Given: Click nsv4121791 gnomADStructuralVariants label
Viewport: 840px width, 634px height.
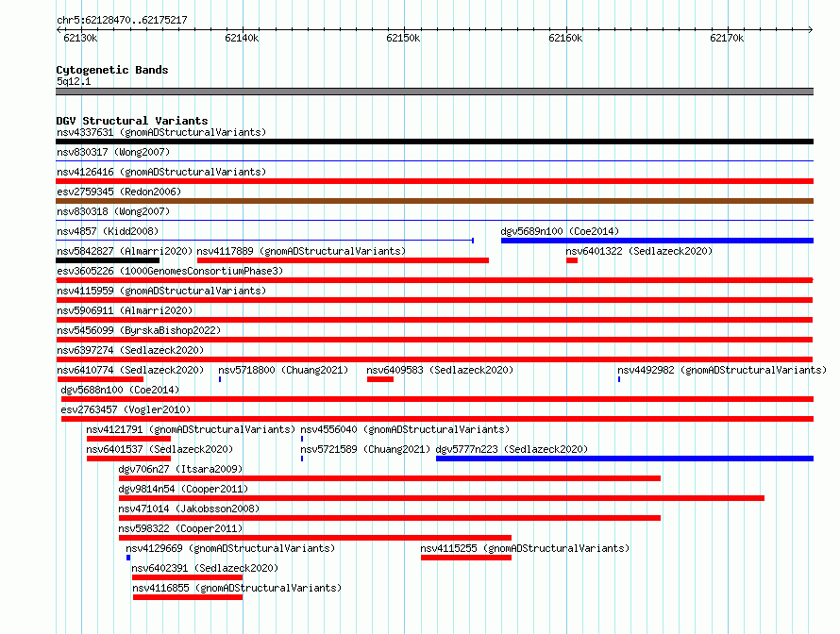Looking at the screenshot, I should pos(191,429).
